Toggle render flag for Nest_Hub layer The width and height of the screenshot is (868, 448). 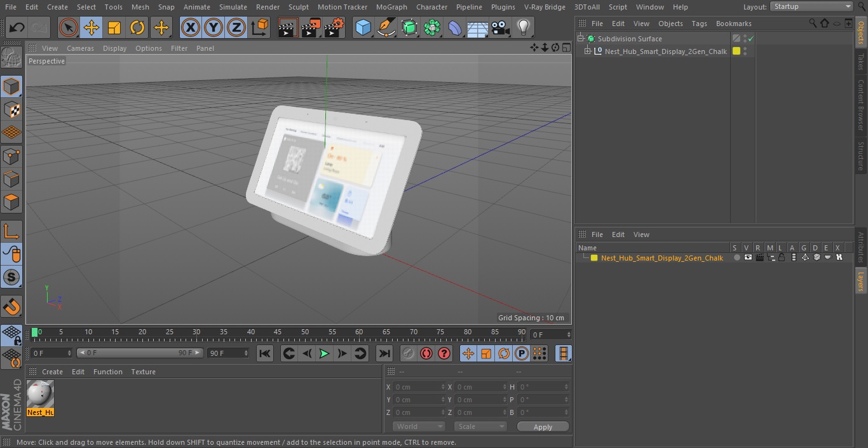click(759, 257)
